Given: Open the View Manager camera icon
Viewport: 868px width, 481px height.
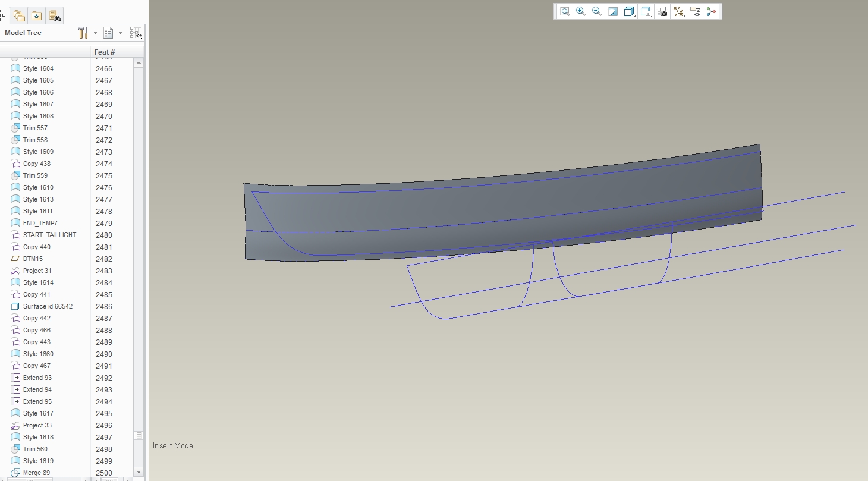Looking at the screenshot, I should [x=662, y=11].
